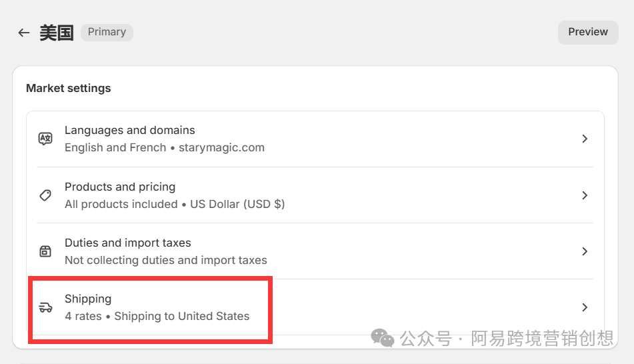Viewport: 634px width, 364px height.
Task: Click the chevron on the Duties and import taxes row
Action: click(584, 251)
